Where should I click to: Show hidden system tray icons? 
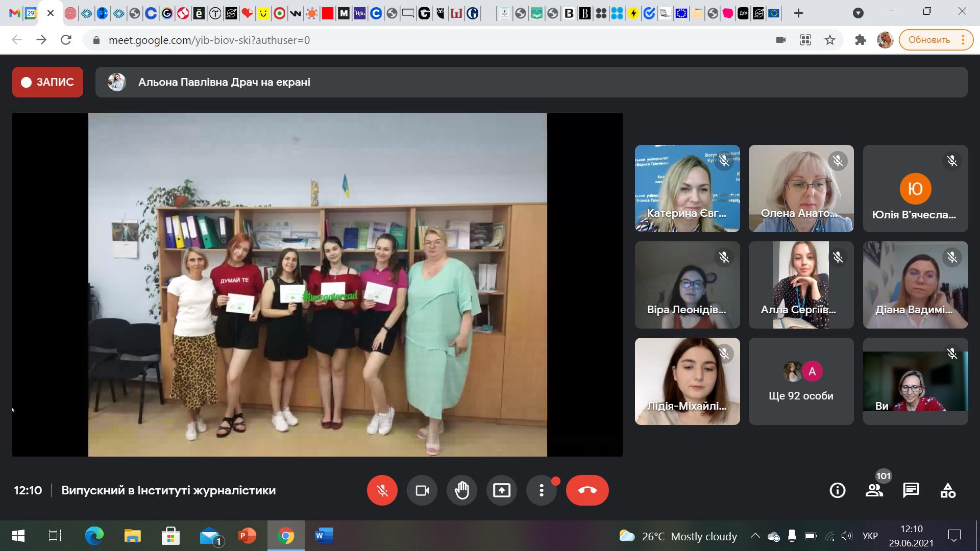click(755, 536)
